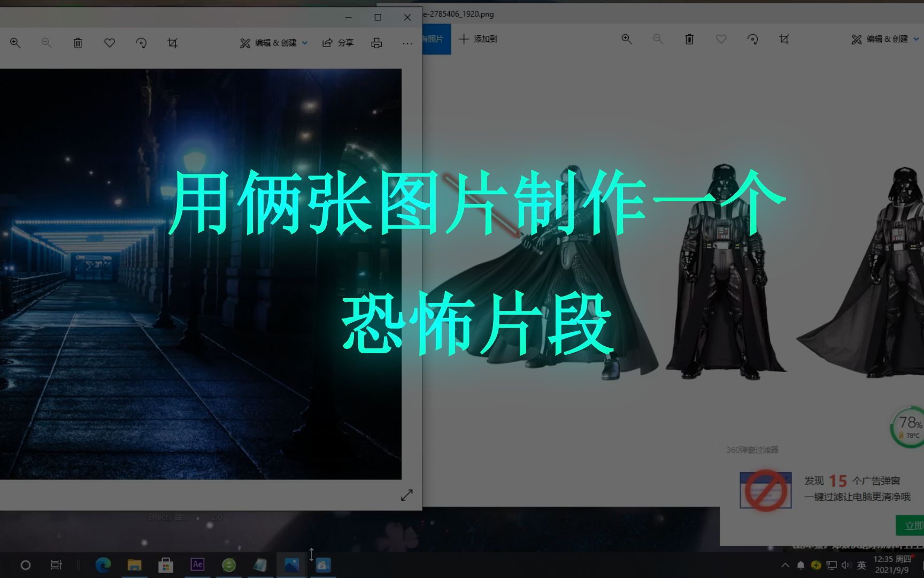924x578 pixels.
Task: Print the street photo
Action: [376, 43]
